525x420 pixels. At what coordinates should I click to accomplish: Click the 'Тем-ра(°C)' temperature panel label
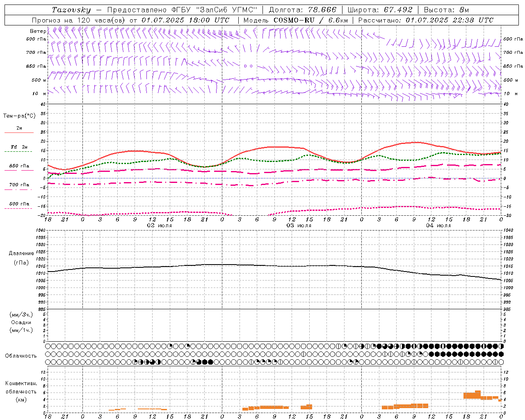[x=19, y=116]
